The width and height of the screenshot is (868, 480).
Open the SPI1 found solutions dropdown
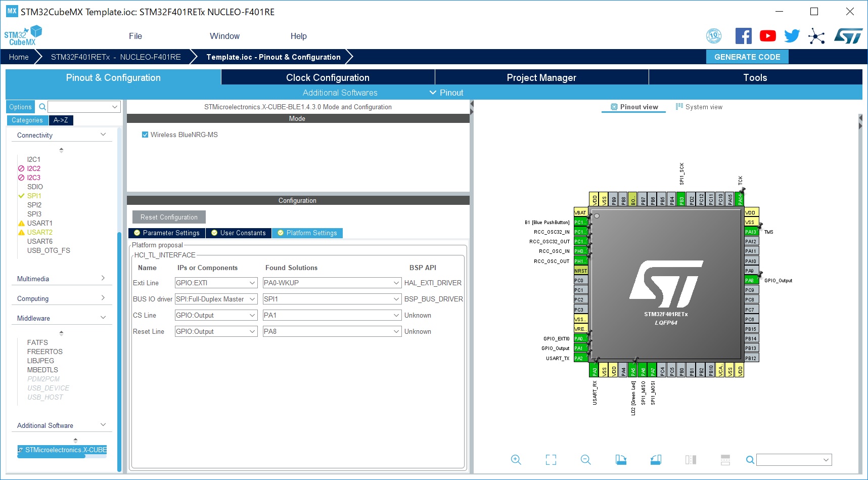tap(332, 299)
